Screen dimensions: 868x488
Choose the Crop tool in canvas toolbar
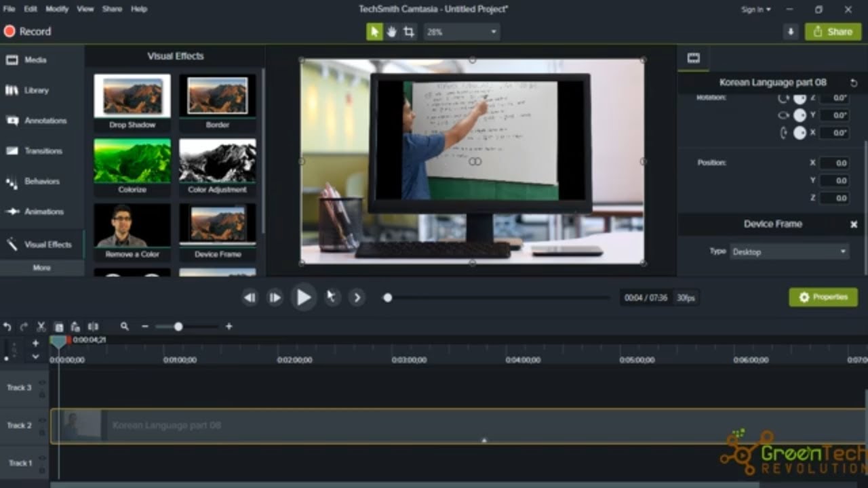click(408, 32)
